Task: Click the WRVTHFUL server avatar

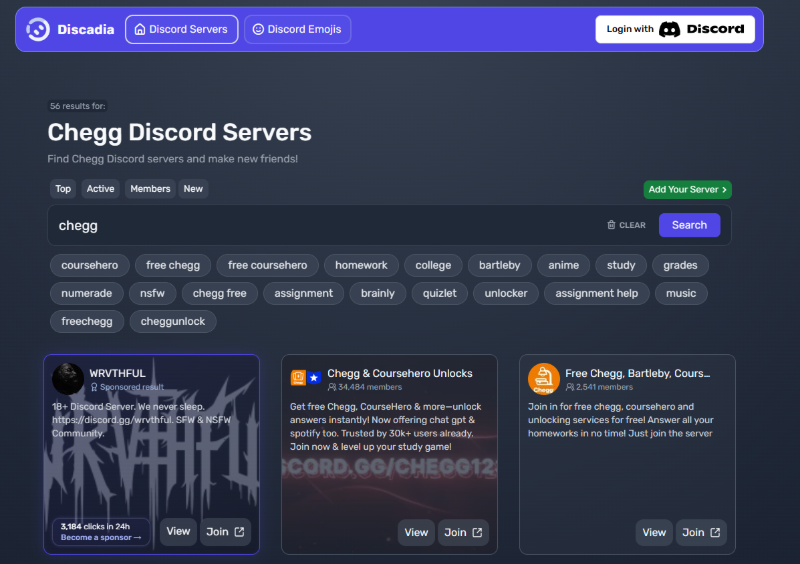Action: click(68, 379)
